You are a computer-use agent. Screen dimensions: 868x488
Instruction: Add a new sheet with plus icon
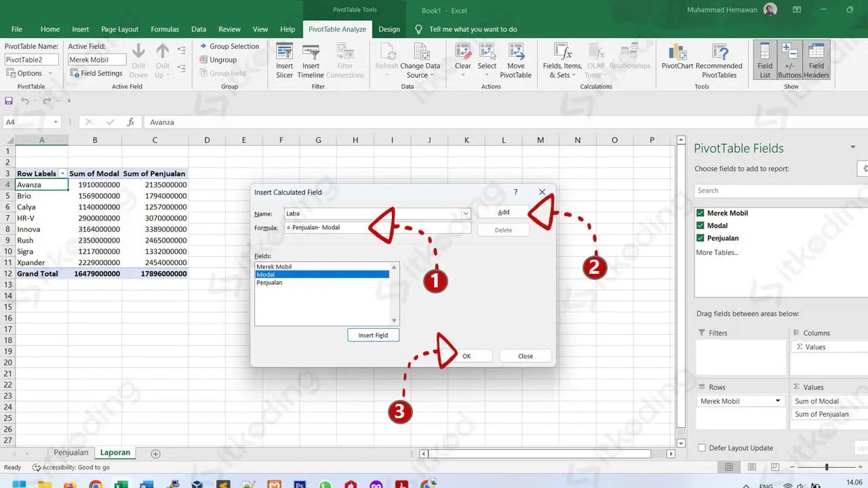[x=155, y=453]
